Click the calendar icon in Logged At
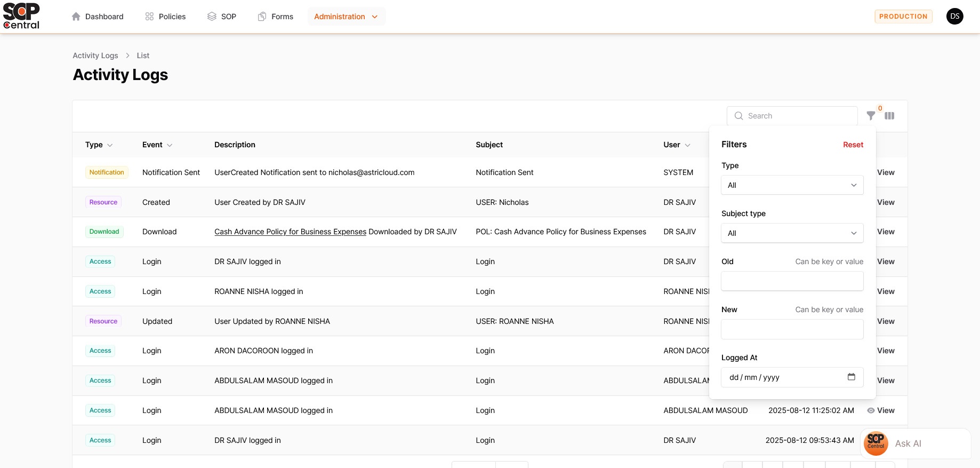980x468 pixels. pyautogui.click(x=852, y=377)
